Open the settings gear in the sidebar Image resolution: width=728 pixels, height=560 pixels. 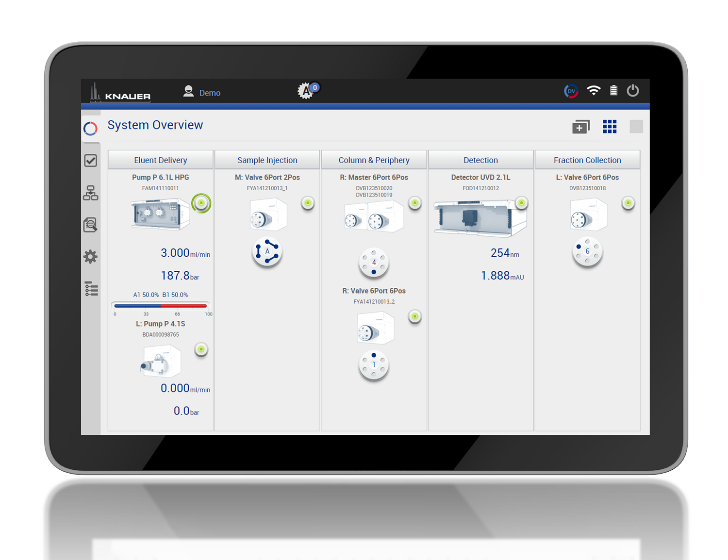click(x=91, y=256)
